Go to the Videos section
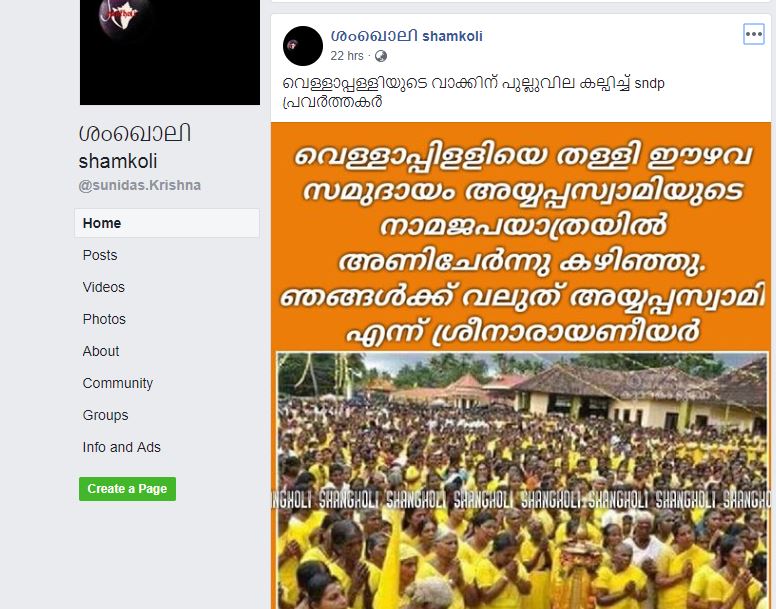Screen dimensions: 776x609 (103, 287)
